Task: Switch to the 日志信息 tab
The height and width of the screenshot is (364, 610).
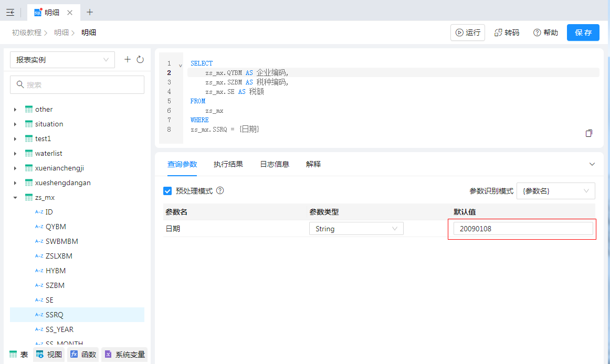Action: click(x=274, y=164)
